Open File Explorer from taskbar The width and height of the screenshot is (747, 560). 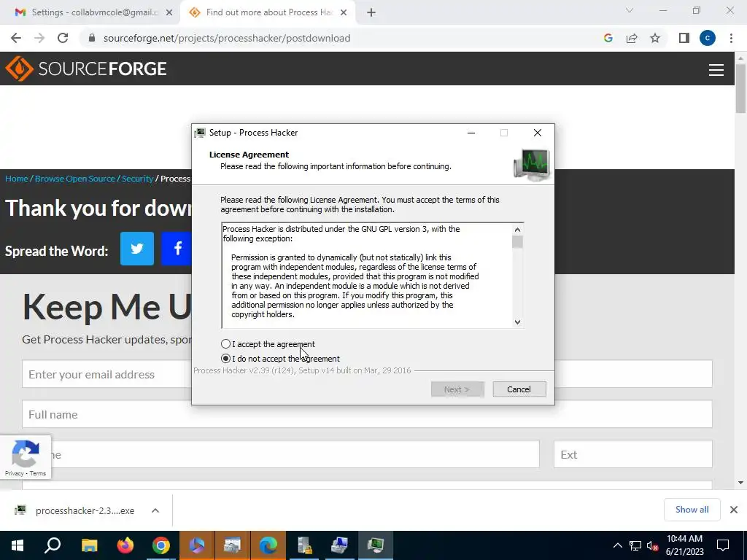(x=90, y=545)
